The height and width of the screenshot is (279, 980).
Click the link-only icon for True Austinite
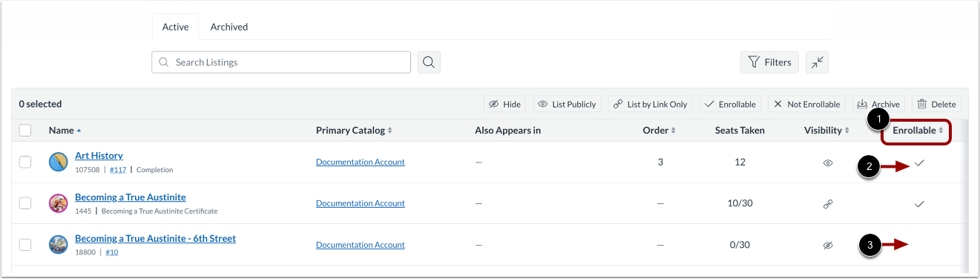pos(828,204)
